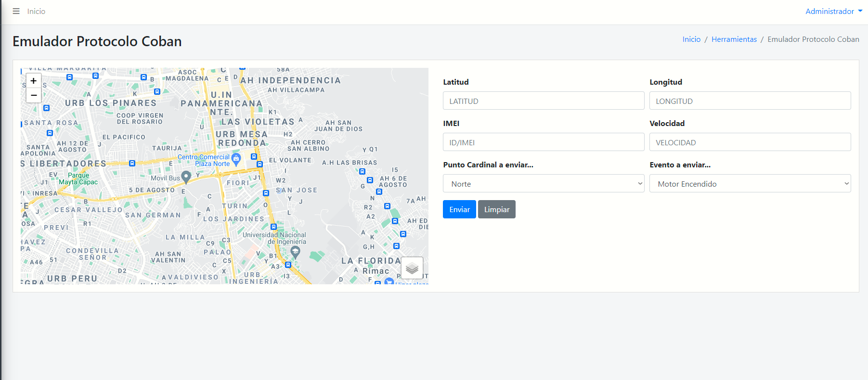Click the ID/IMEI input field
The image size is (868, 380).
coord(543,142)
